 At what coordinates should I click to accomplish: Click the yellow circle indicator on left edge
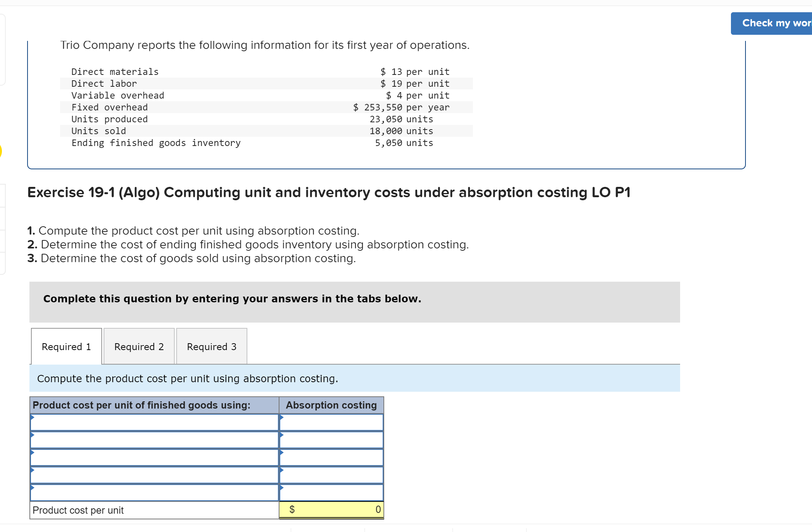point(1,152)
